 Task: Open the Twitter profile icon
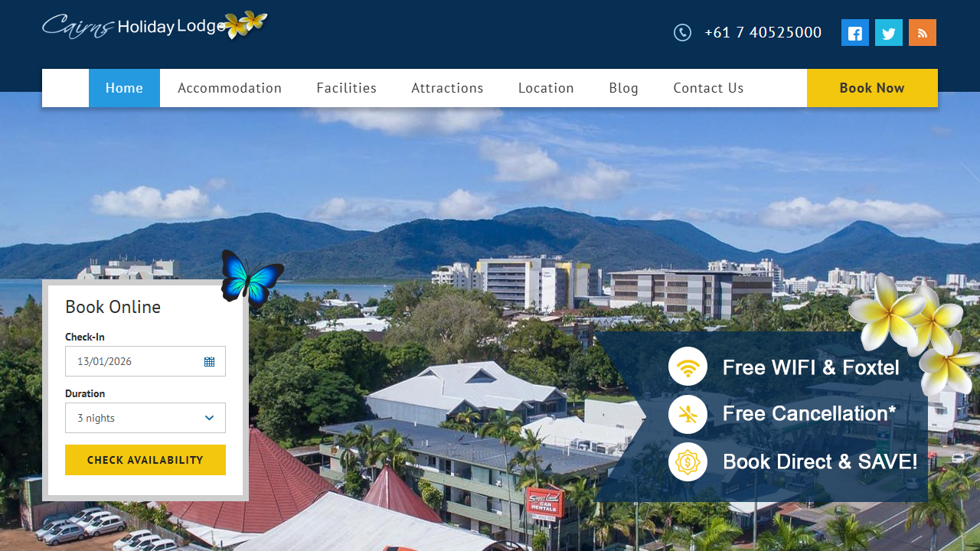(889, 33)
